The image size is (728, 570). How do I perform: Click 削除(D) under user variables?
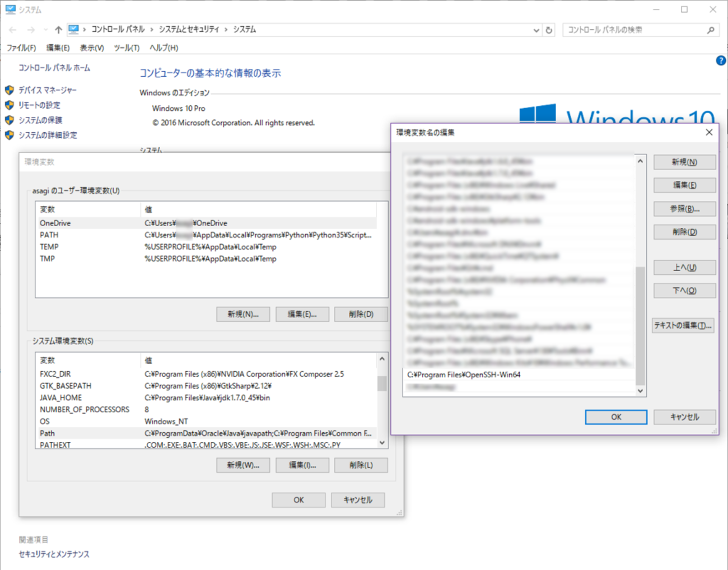pos(361,315)
